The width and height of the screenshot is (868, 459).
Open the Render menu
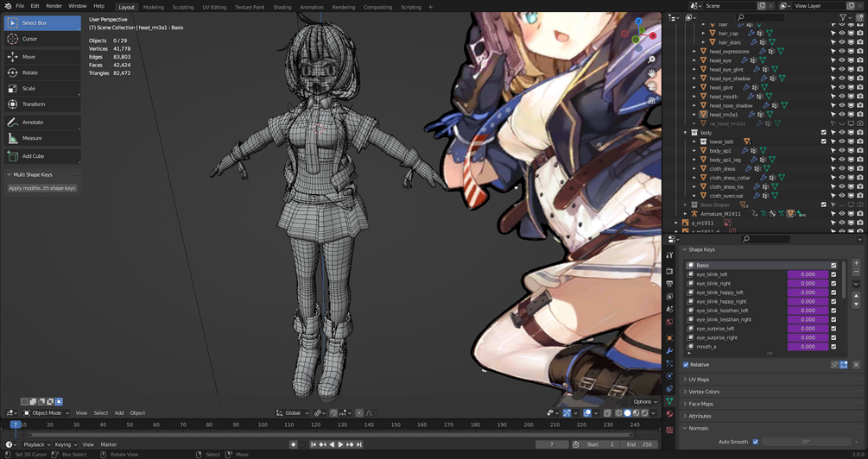pos(54,5)
